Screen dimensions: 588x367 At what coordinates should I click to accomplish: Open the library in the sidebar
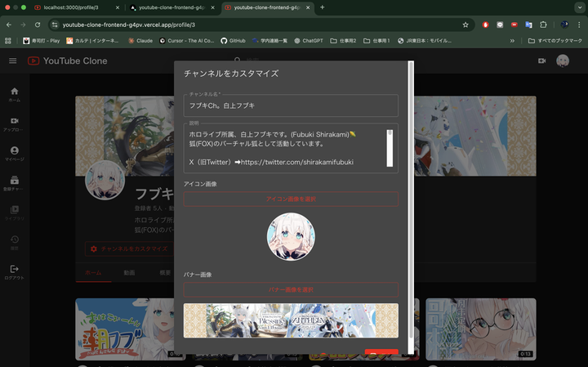click(x=14, y=213)
